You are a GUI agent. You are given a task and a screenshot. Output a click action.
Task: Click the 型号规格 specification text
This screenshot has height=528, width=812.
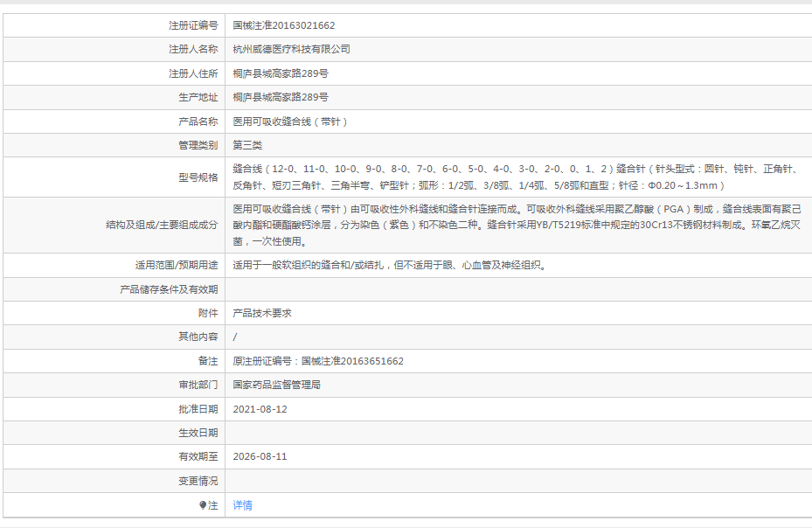[x=517, y=177]
